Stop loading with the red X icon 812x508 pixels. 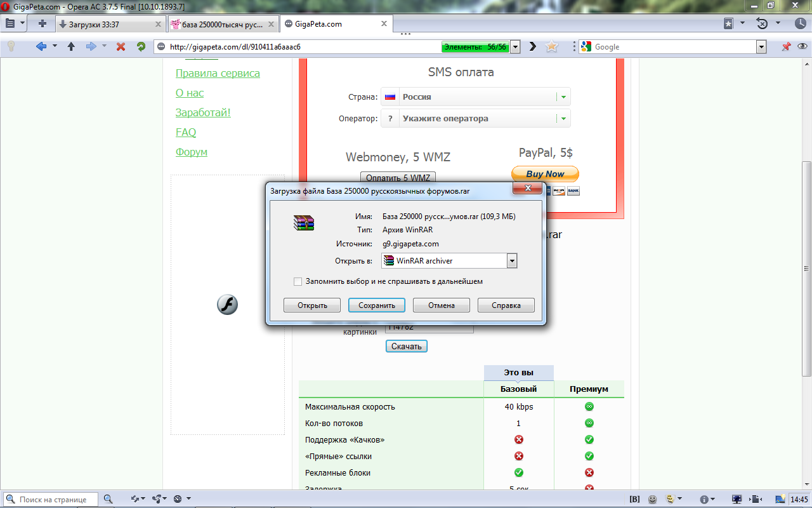tap(121, 46)
